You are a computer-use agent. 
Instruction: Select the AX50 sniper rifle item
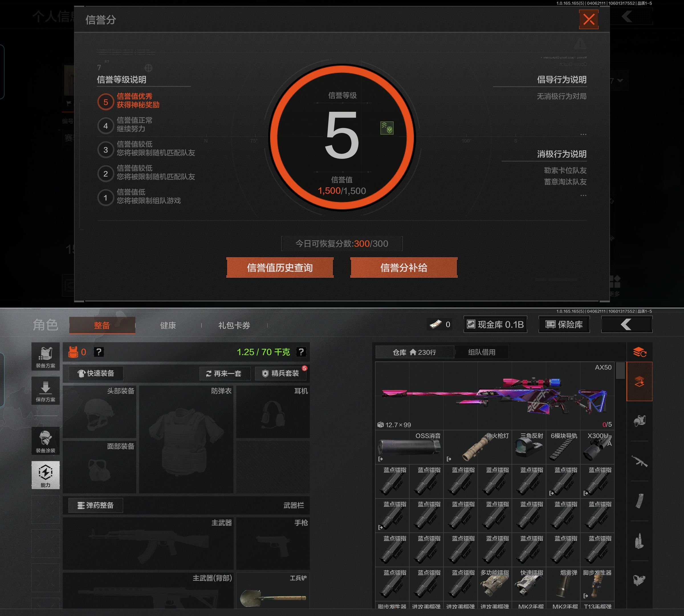click(494, 396)
